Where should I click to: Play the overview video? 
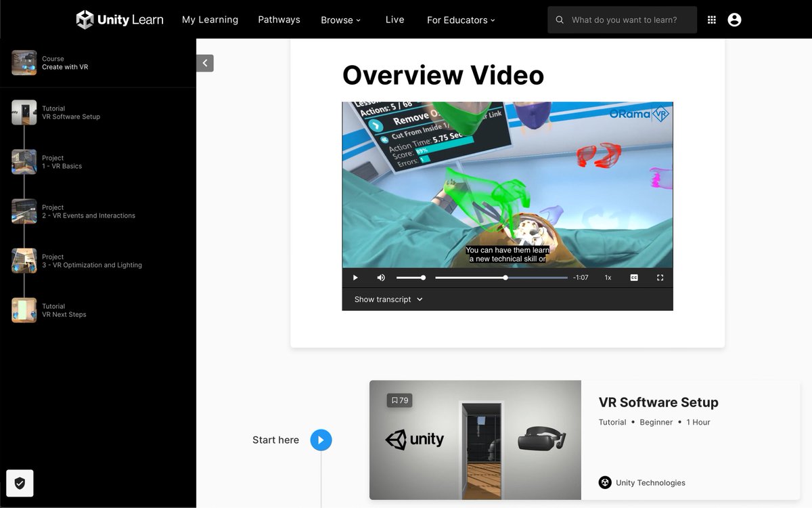355,278
